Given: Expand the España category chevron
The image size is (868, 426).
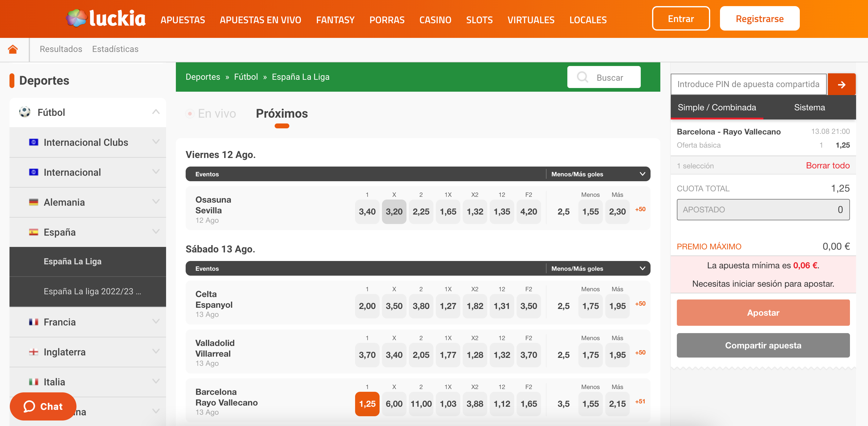Looking at the screenshot, I should point(156,232).
